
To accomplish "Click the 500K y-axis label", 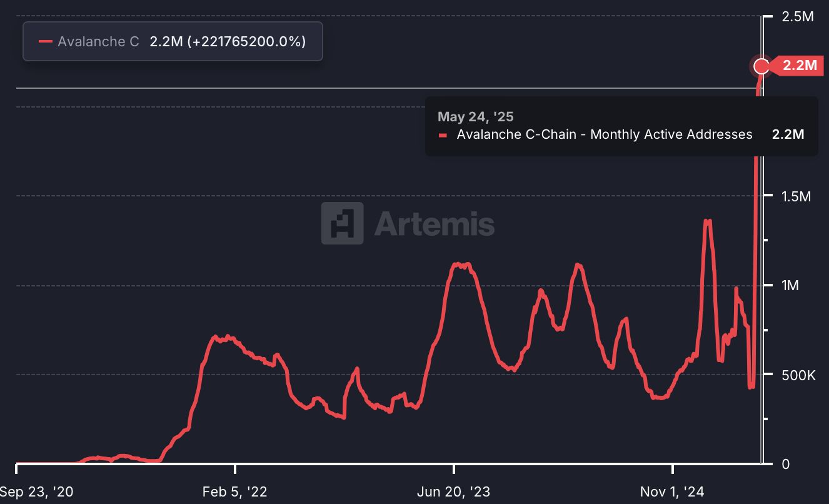I will pos(798,375).
